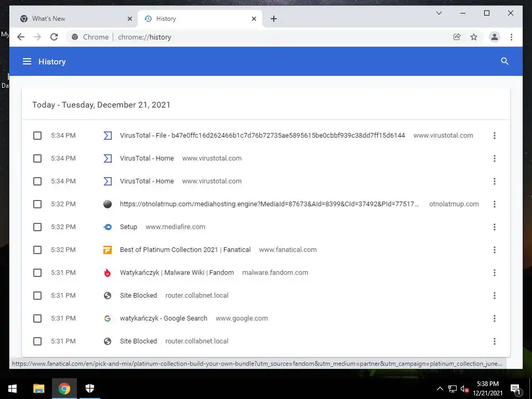Open the notification center icon
This screenshot has width=532, height=399.
[516, 389]
